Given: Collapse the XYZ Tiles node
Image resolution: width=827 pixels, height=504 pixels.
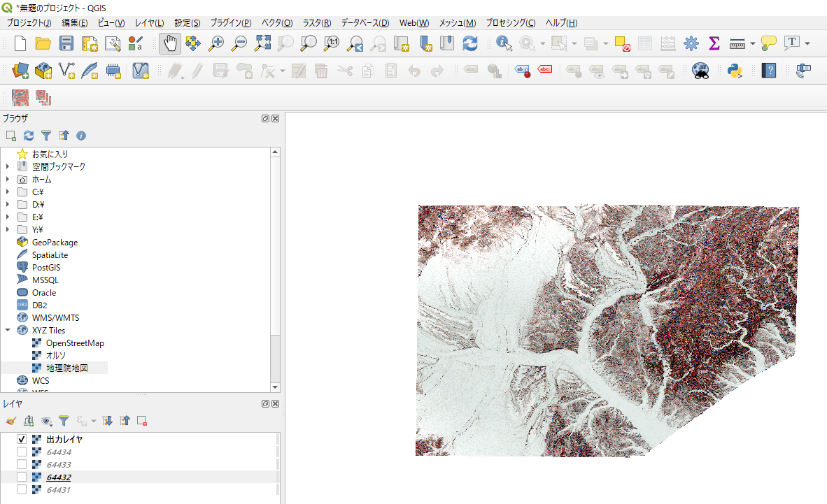Looking at the screenshot, I should click(x=8, y=331).
